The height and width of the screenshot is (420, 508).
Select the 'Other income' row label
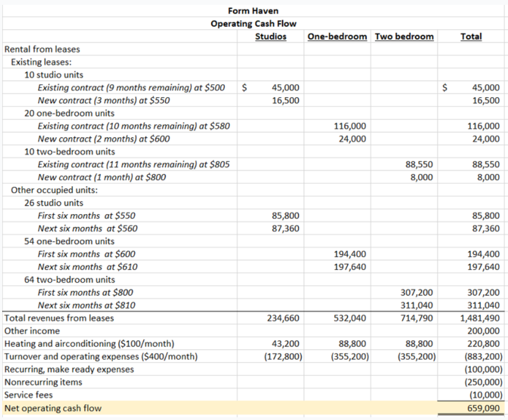point(32,331)
